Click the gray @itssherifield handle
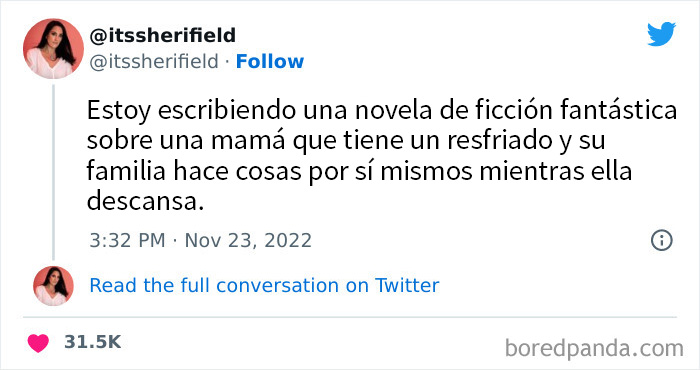The width and height of the screenshot is (700, 370). [154, 62]
